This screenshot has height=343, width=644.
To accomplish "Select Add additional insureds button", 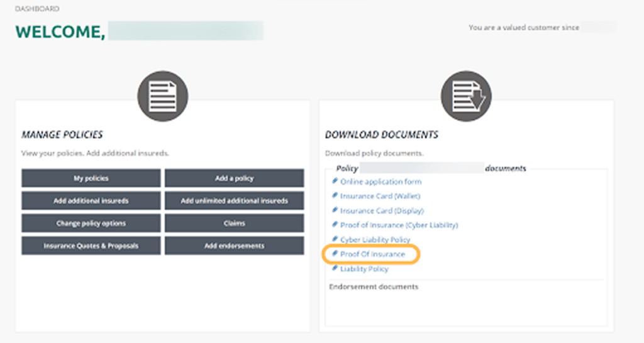I will pyautogui.click(x=91, y=201).
